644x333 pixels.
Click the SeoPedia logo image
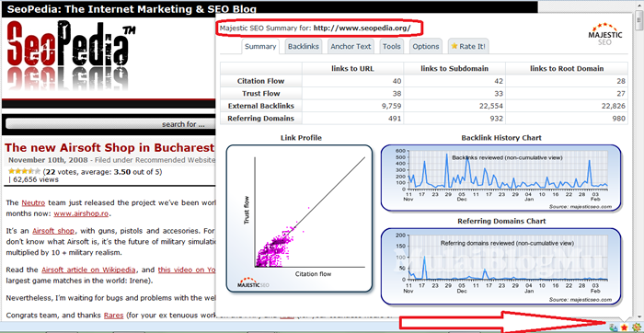[x=71, y=55]
